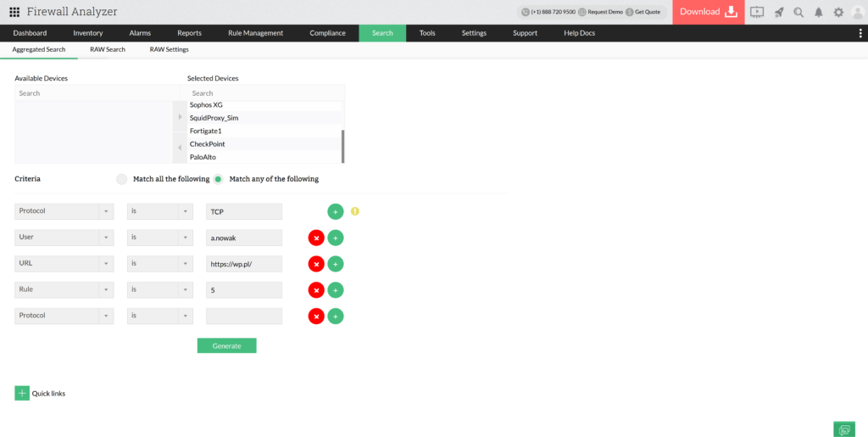The width and height of the screenshot is (868, 437).
Task: Open the apps grid icon beside Firewall Analyzer
Action: coord(14,12)
